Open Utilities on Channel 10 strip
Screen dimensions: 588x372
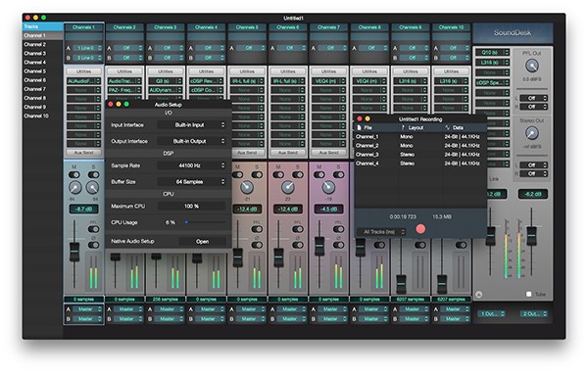pyautogui.click(x=451, y=71)
